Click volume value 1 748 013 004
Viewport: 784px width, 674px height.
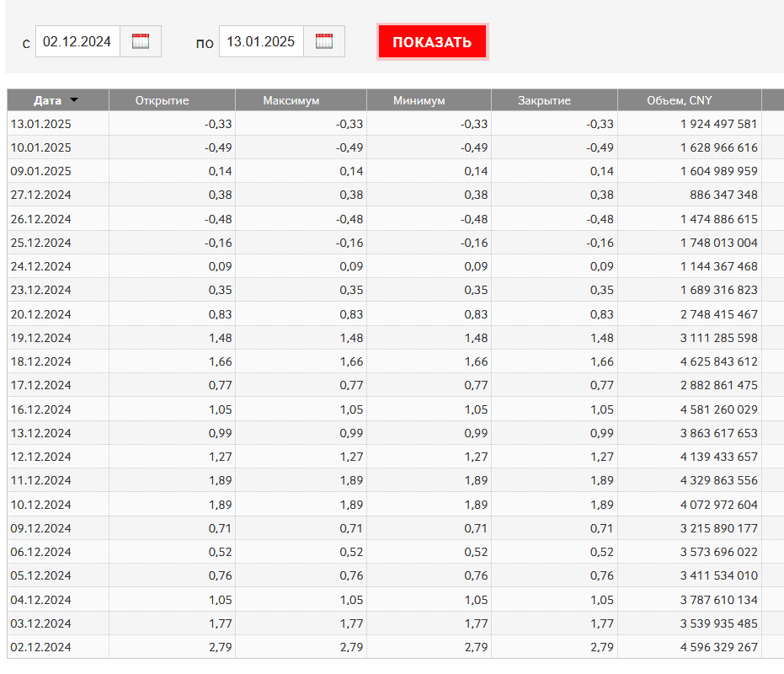coord(718,243)
